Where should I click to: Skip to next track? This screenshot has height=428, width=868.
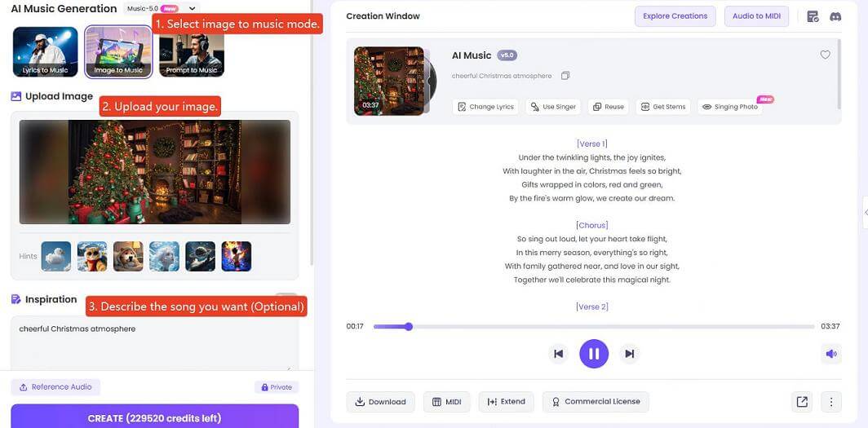point(630,353)
